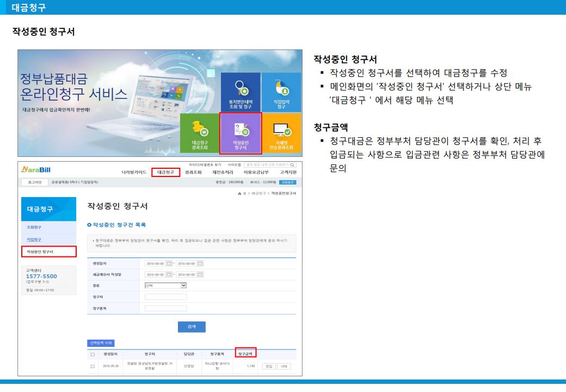
Task: Select the 이용요금납부 menu
Action: (256, 173)
